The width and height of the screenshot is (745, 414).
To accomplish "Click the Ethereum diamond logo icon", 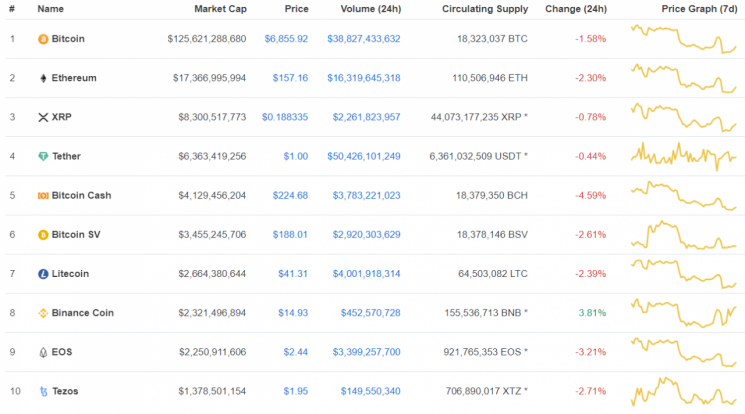I will pyautogui.click(x=43, y=78).
